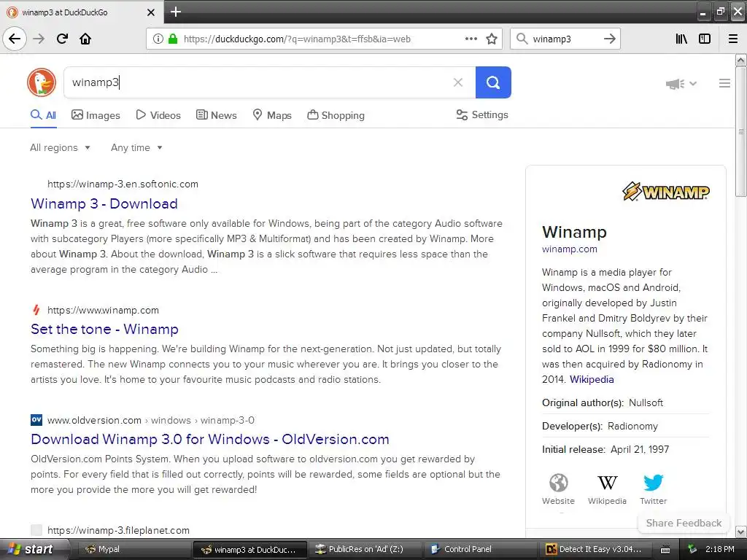Expand the All regions filter
This screenshot has height=560, width=747.
(60, 147)
